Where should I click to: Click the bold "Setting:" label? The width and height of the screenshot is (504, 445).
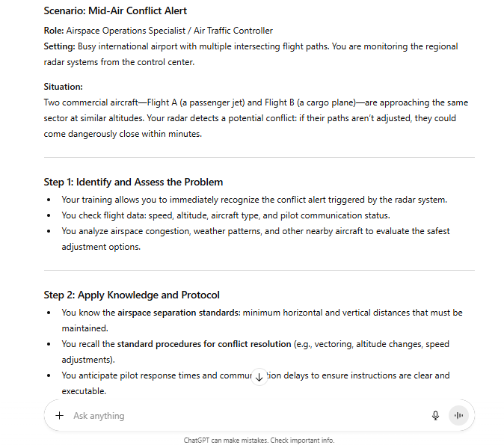coord(59,46)
